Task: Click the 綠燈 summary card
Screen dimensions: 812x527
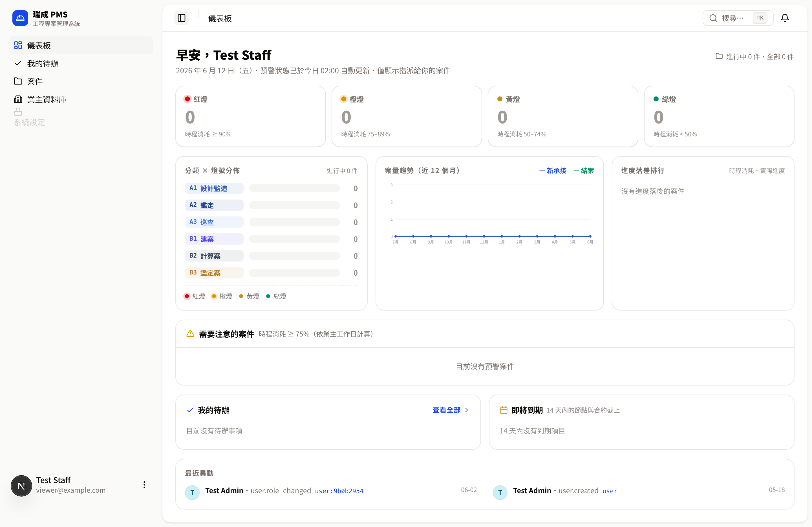Action: pyautogui.click(x=719, y=116)
